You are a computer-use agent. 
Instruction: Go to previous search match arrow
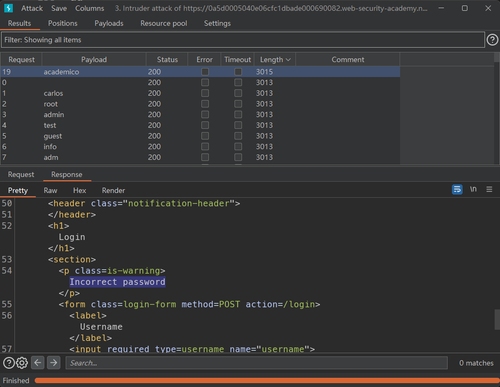(x=38, y=362)
